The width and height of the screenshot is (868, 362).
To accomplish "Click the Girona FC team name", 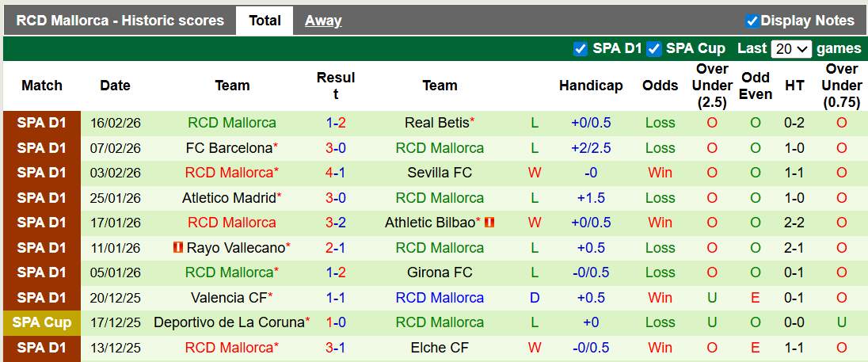I will [x=440, y=272].
